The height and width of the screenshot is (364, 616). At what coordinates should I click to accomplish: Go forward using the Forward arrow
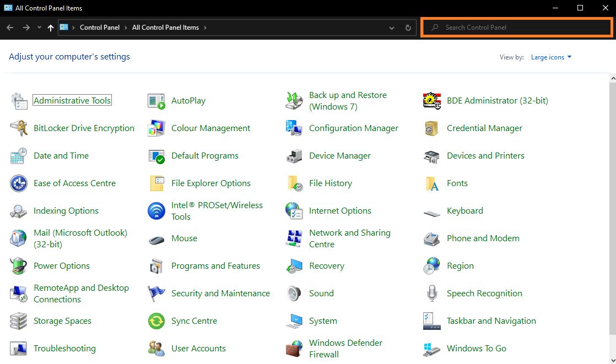tap(26, 28)
